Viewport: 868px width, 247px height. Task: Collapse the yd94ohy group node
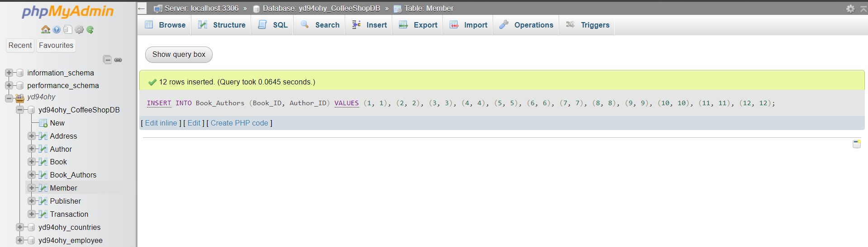click(9, 98)
